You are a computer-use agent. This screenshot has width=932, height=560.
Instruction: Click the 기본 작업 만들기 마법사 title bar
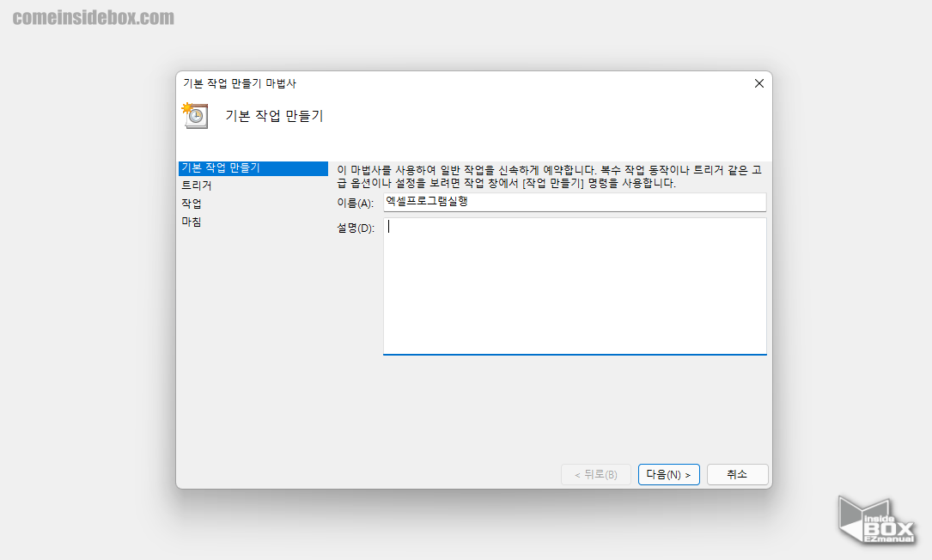click(x=429, y=83)
